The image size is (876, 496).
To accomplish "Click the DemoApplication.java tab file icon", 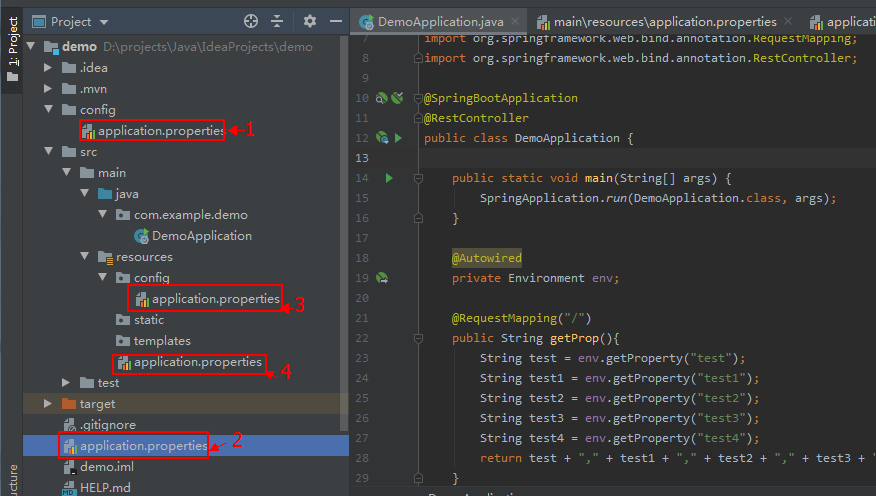I will point(366,22).
